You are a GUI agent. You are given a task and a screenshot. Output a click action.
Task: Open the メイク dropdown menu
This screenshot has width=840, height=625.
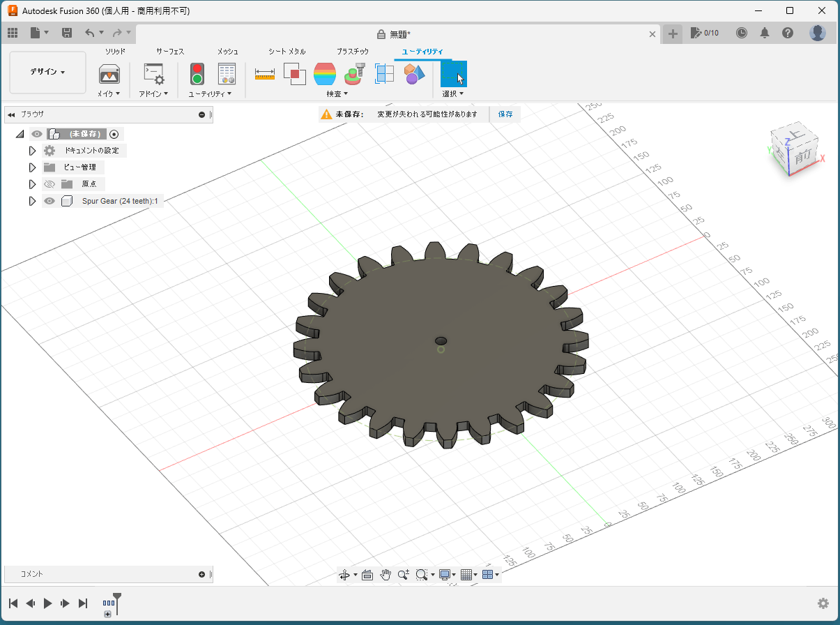tap(109, 93)
